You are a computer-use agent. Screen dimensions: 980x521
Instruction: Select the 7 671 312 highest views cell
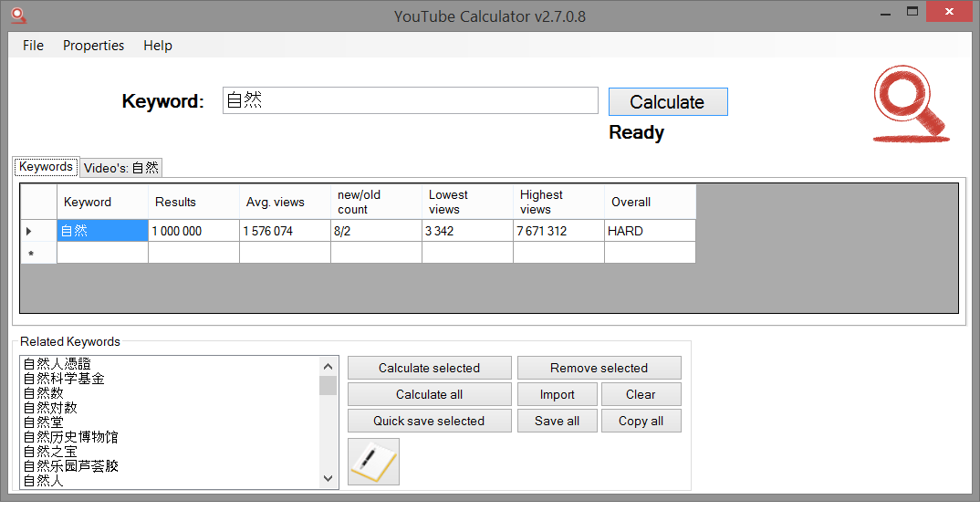tap(558, 231)
